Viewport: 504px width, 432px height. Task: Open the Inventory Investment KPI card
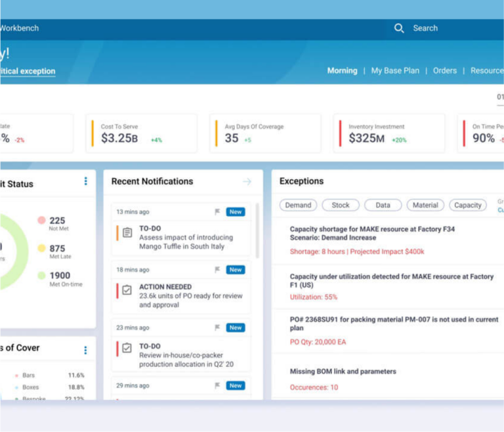click(x=389, y=133)
